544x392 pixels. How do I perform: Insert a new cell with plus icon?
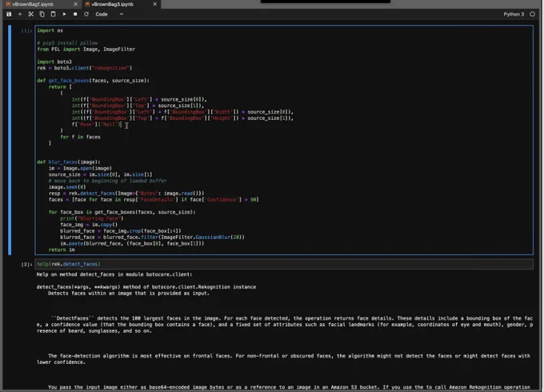coord(20,14)
